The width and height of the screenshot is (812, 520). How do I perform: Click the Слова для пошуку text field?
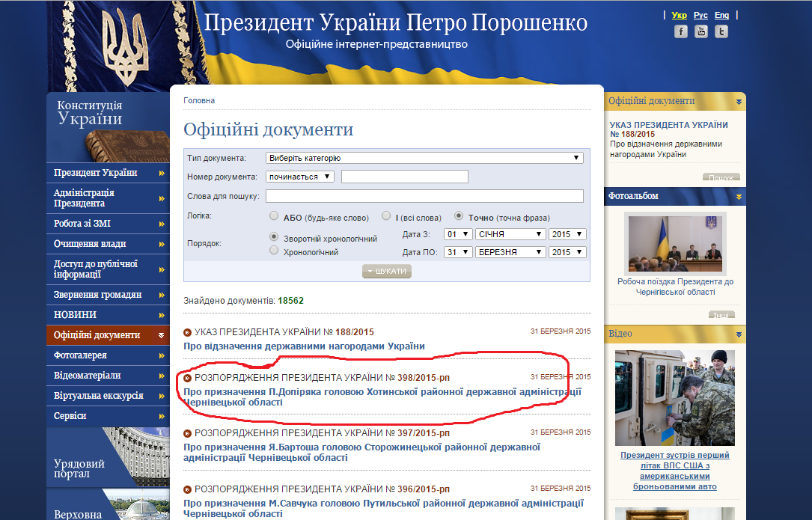424,196
